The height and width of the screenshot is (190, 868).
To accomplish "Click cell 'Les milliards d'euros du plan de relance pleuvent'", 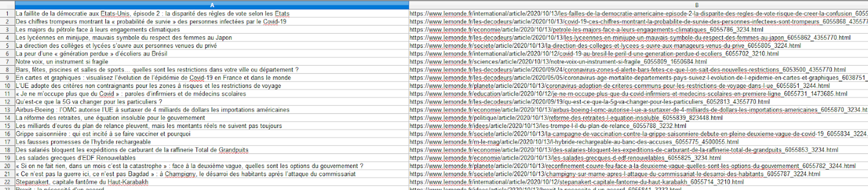I will 212,126.
